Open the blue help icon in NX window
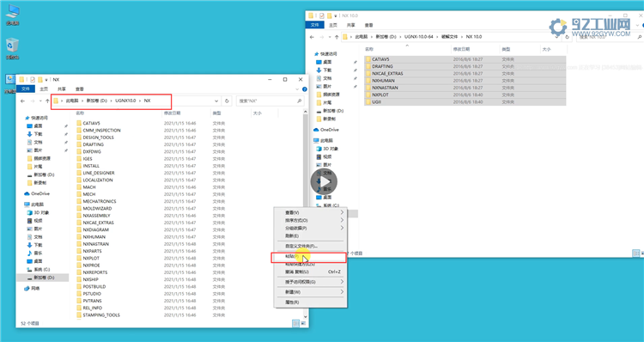Image resolution: width=644 pixels, height=342 pixels. tap(304, 89)
